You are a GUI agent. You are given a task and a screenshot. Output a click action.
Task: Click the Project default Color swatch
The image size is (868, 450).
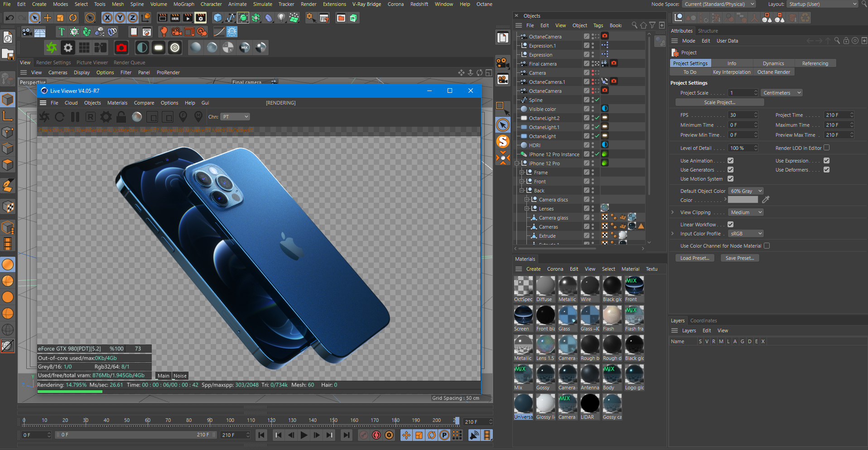(x=743, y=200)
